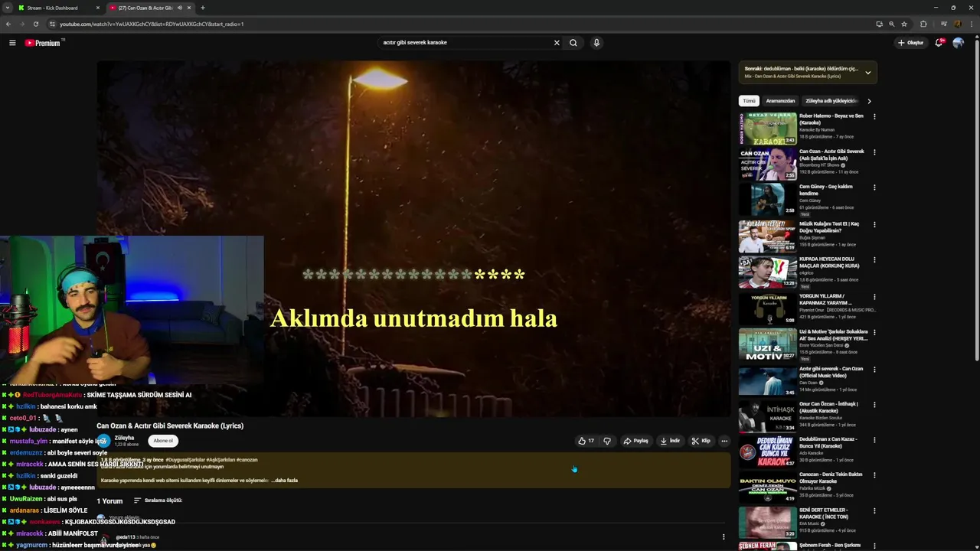Open Dedublüman x Can Kazaz karaoke title
This screenshot has height=551, width=980.
pyautogui.click(x=828, y=442)
